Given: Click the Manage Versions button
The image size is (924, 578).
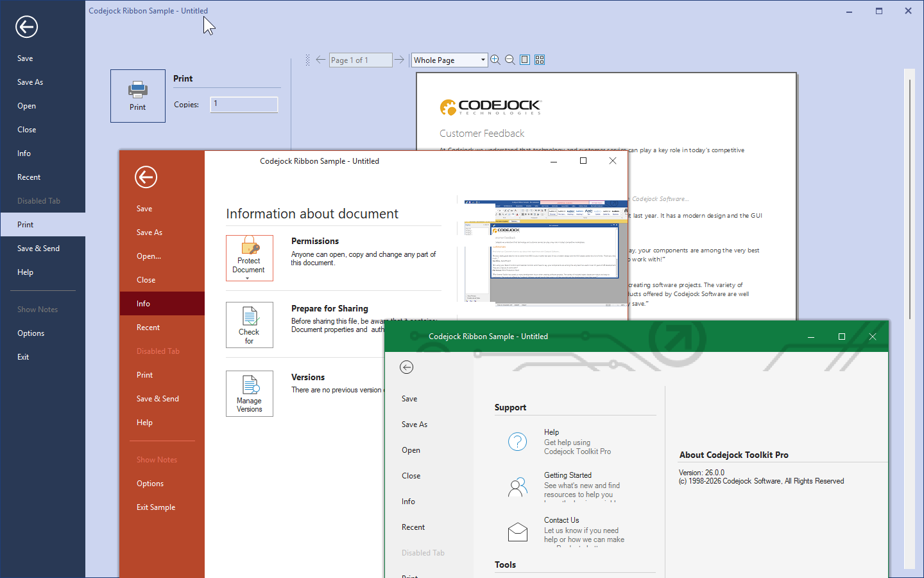Looking at the screenshot, I should tap(250, 394).
